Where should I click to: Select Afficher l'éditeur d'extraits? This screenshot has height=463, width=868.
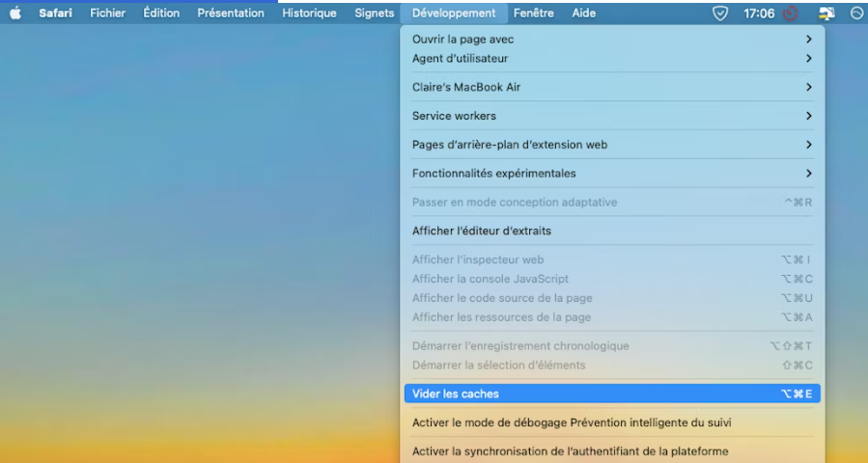(x=612, y=231)
